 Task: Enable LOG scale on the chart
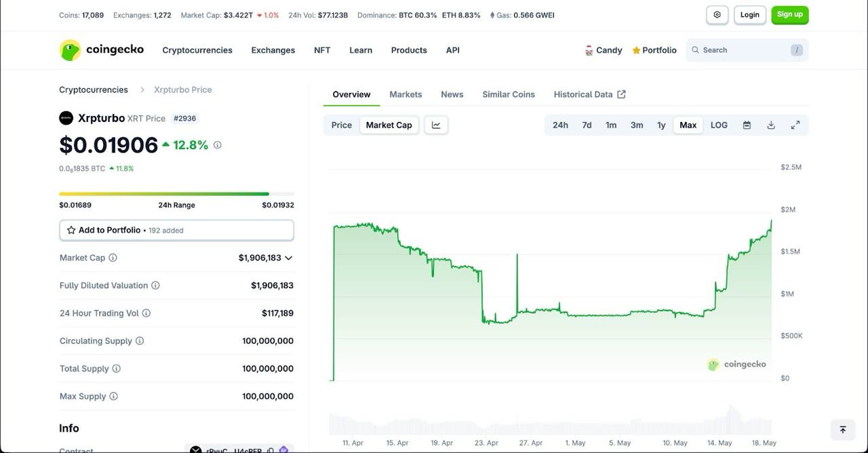[719, 125]
